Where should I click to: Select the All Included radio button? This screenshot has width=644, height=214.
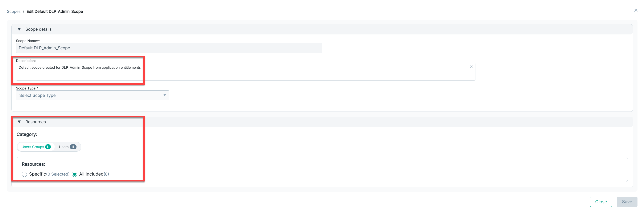point(74,174)
